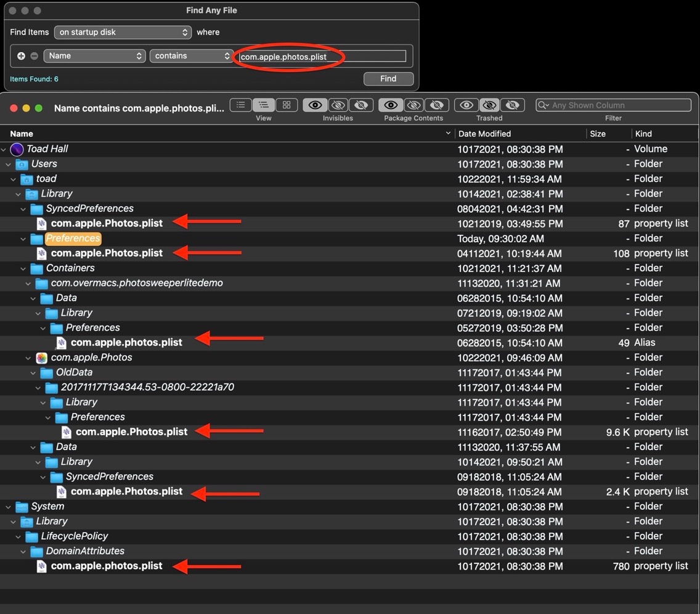Sort results by Kind column
The height and width of the screenshot is (614, 700).
pyautogui.click(x=643, y=134)
